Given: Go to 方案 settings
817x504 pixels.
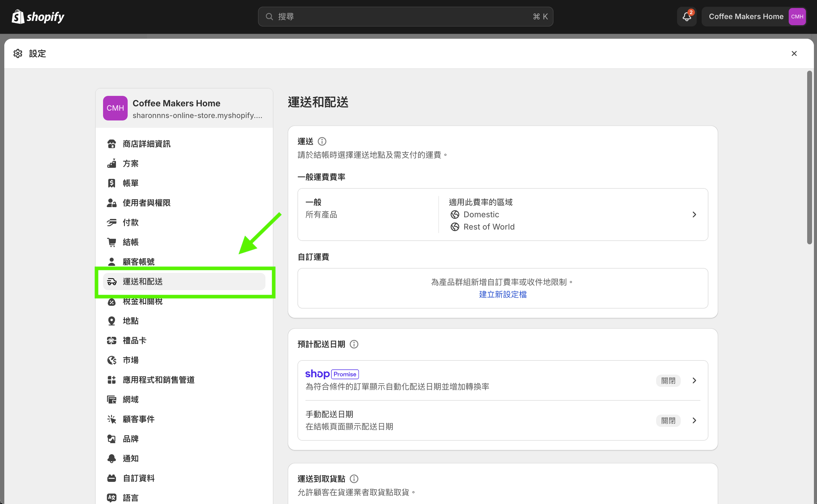Looking at the screenshot, I should click(x=184, y=164).
